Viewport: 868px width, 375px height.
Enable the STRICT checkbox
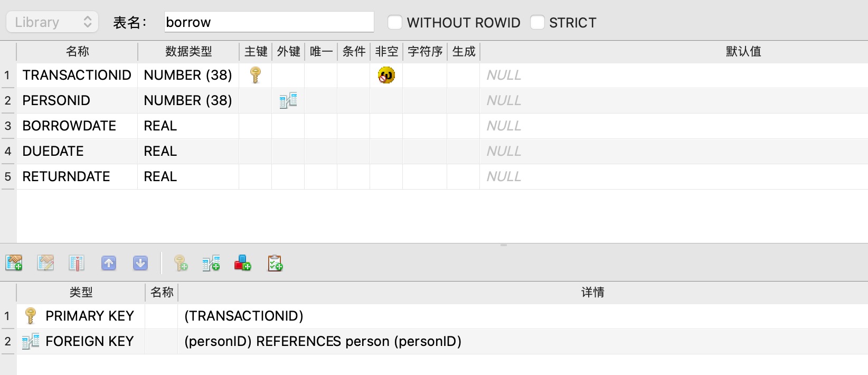click(x=537, y=22)
